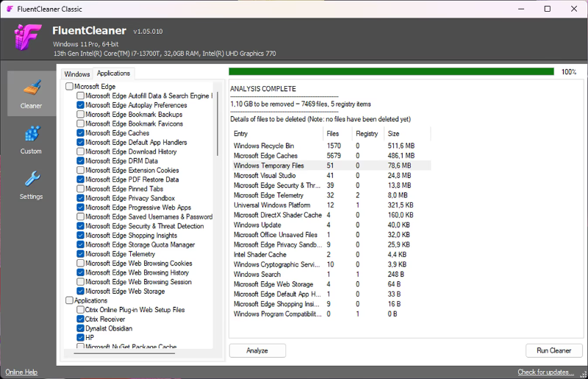
Task: Select the Microsoft Edge Caches result row
Action: (x=331, y=155)
